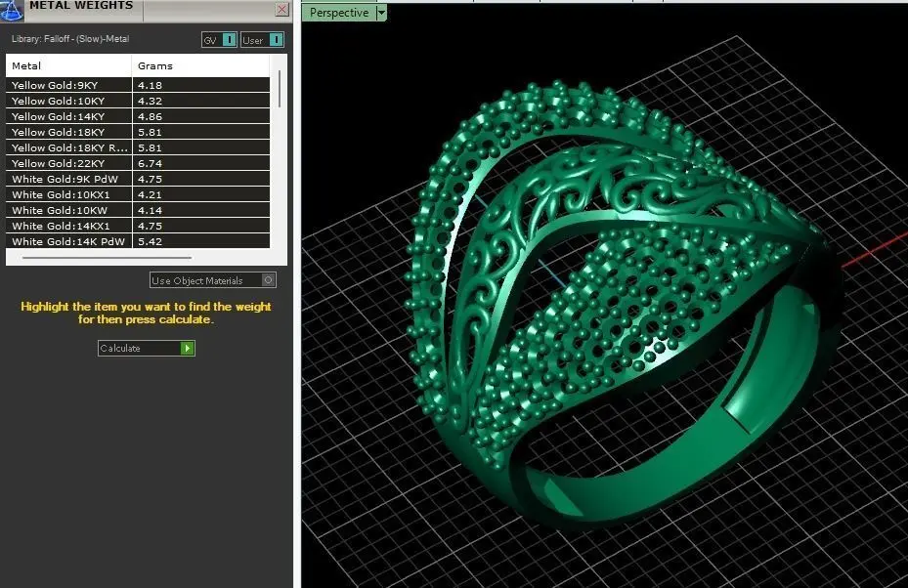Select the Yellow Gold:9KY row
Viewport: 908px width, 588px height.
tap(138, 85)
